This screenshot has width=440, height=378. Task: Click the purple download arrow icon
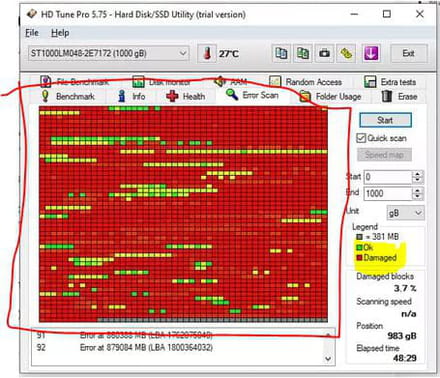pyautogui.click(x=371, y=53)
